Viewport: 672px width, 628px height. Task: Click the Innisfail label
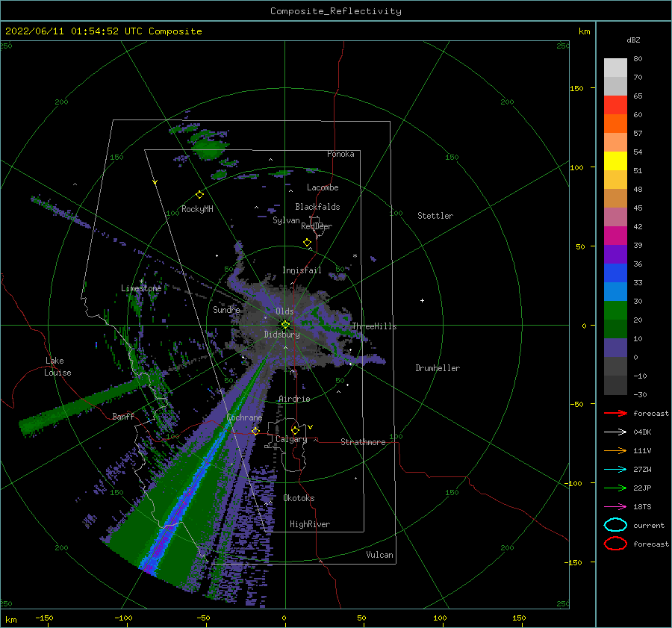[302, 270]
